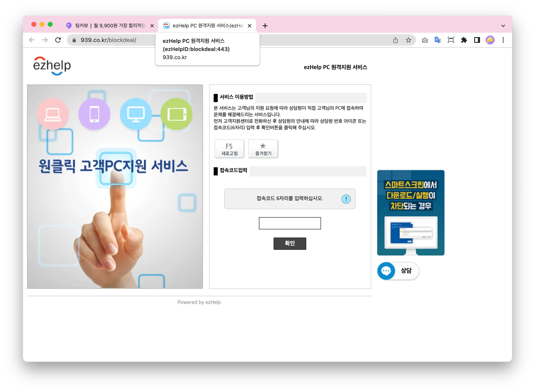Click the 즐겨찾기 star favorites button
This screenshot has width=535, height=392.
pyautogui.click(x=263, y=149)
